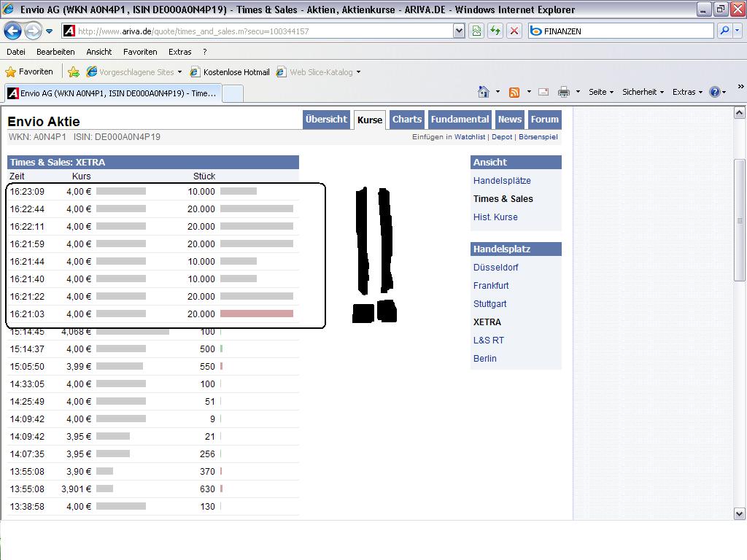Open the Seite dropdown menu
This screenshot has height=560, width=747.
(x=601, y=92)
